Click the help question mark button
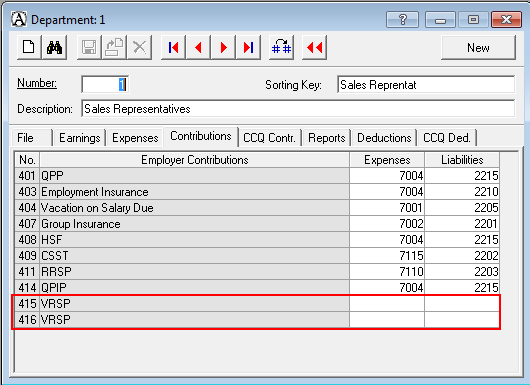The image size is (530, 385). click(402, 19)
